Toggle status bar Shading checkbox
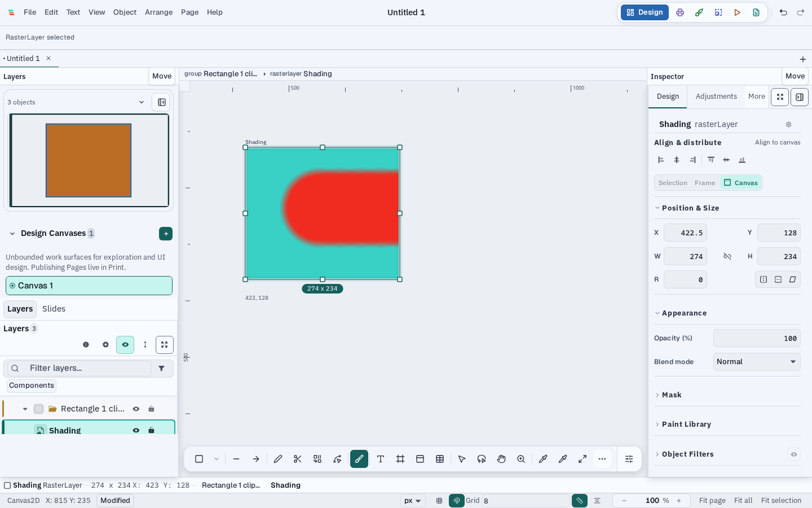This screenshot has height=508, width=812. (x=7, y=485)
